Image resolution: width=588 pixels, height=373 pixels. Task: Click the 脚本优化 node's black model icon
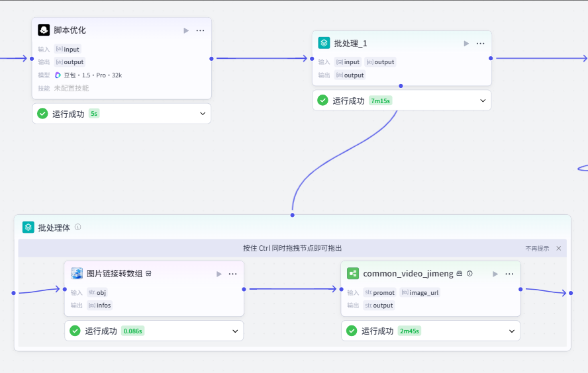tap(44, 30)
